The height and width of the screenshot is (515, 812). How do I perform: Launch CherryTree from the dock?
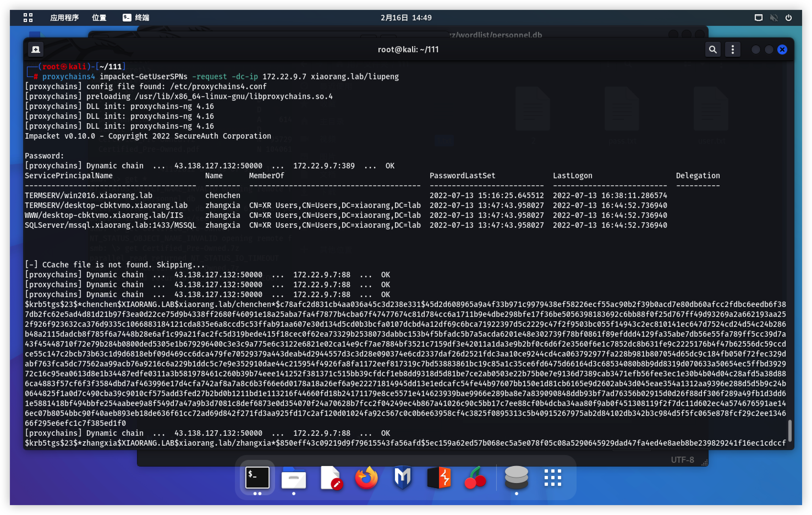point(475,478)
